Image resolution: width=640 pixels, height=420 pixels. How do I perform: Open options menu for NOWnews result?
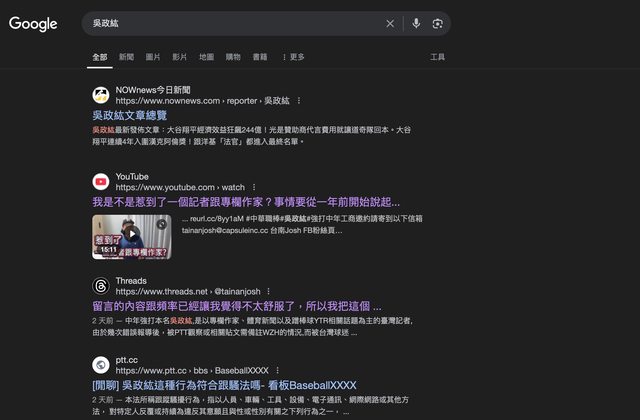pyautogui.click(x=298, y=101)
